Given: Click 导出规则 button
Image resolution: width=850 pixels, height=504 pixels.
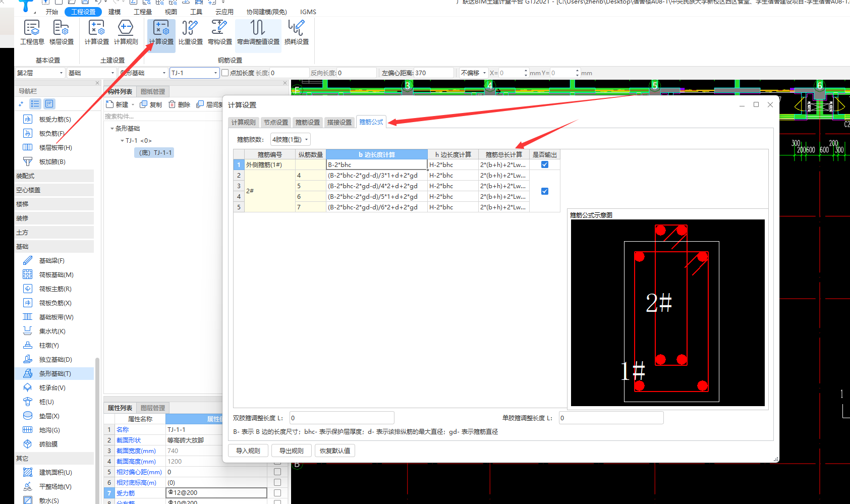Looking at the screenshot, I should click(292, 451).
